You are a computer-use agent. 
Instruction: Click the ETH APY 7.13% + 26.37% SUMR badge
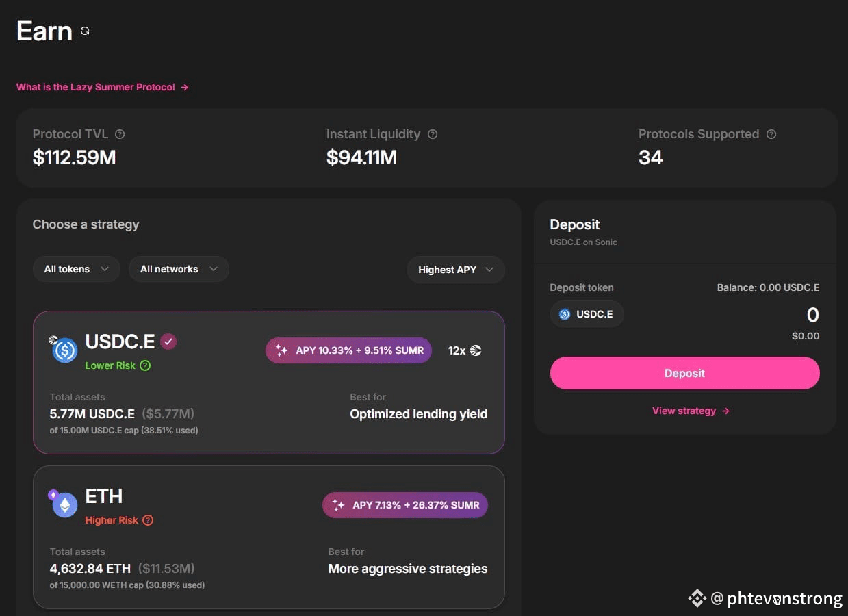(405, 505)
